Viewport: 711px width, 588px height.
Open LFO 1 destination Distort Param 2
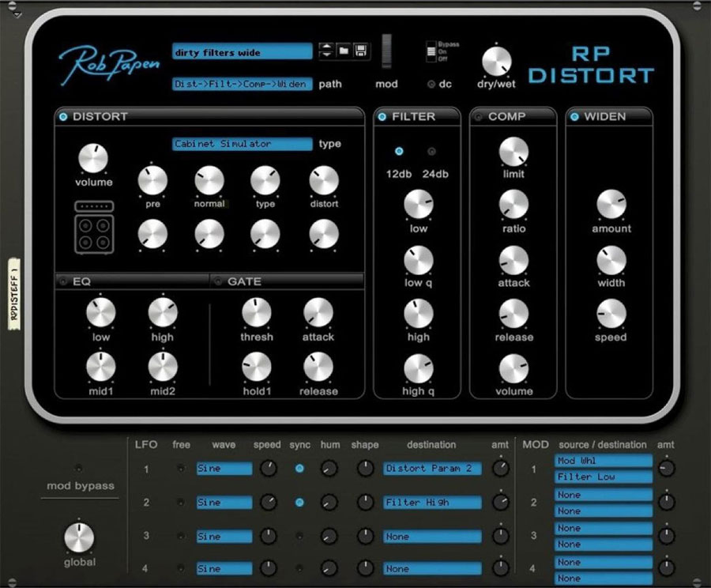431,468
